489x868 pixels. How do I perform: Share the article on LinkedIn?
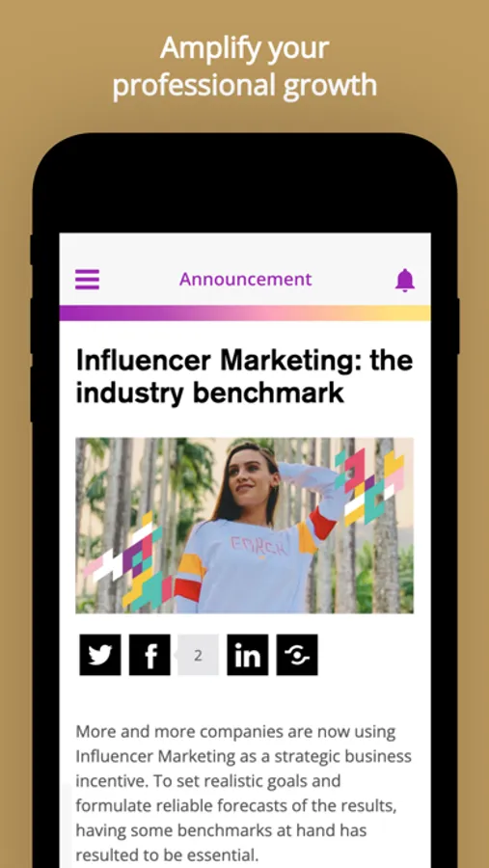[x=248, y=655]
